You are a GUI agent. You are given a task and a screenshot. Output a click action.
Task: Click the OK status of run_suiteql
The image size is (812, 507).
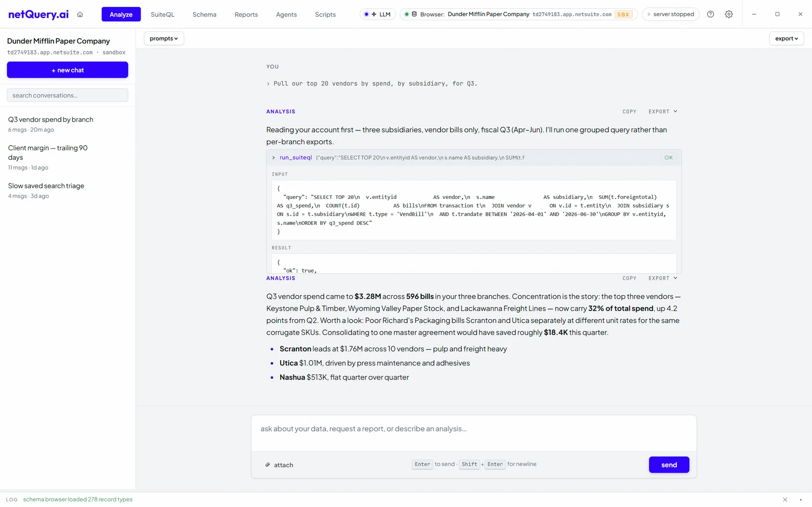[668, 158]
